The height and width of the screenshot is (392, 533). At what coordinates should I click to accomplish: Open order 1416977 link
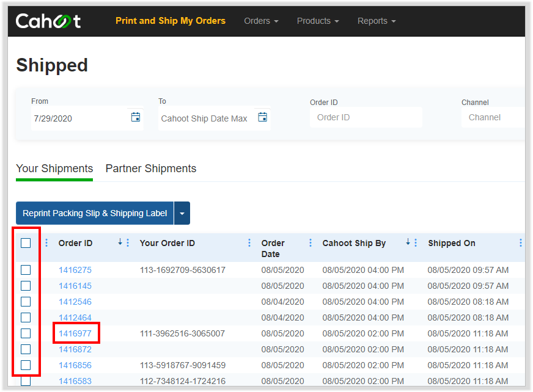point(75,333)
